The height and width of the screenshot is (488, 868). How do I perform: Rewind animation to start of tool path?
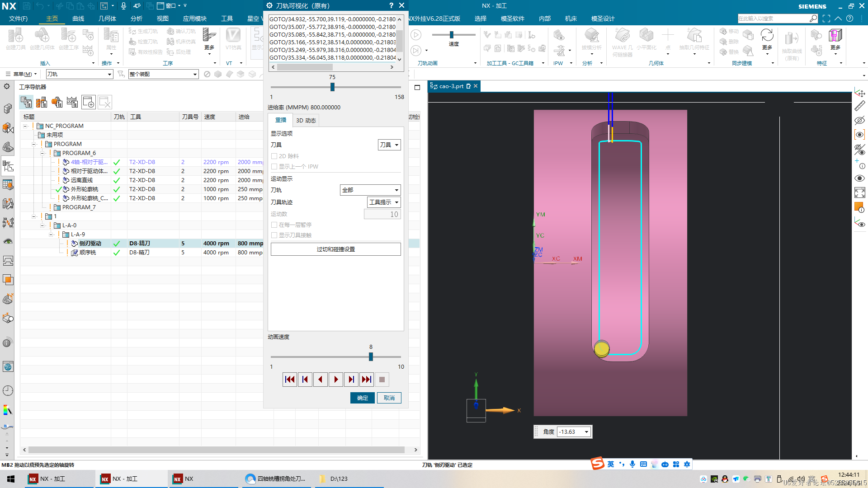tap(290, 380)
